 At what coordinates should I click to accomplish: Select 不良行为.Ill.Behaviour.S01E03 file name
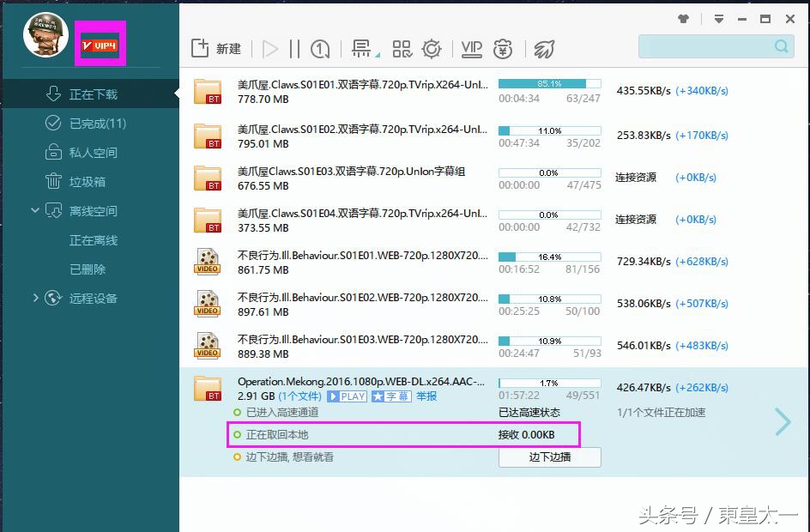pos(363,339)
